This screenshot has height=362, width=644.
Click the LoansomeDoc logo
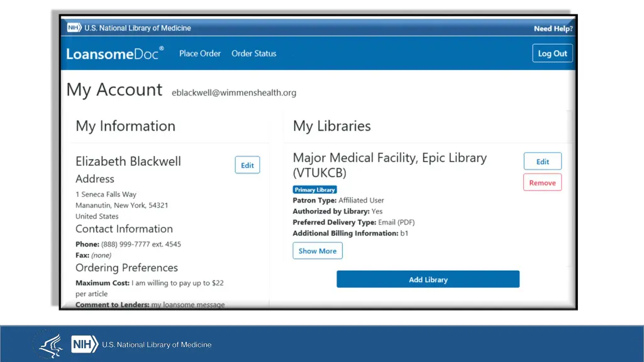(x=115, y=53)
